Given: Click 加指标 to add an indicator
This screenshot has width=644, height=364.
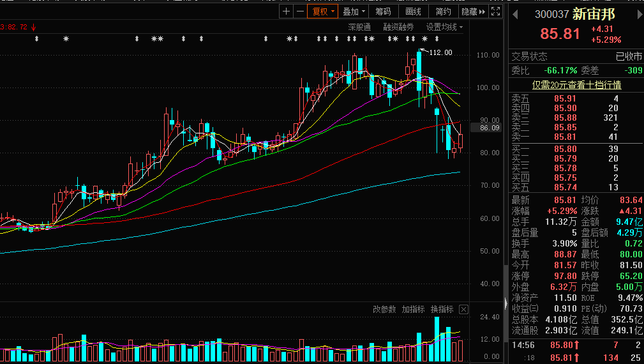Looking at the screenshot, I should coord(413,309).
